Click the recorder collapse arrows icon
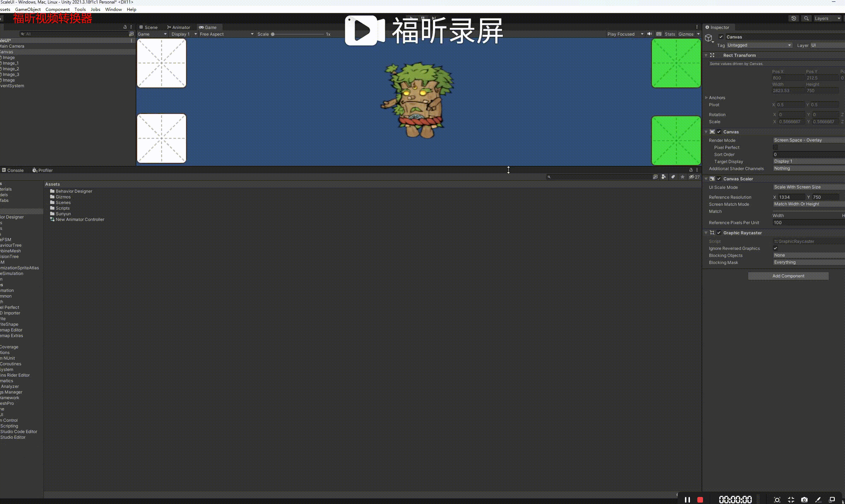This screenshot has height=504, width=845. click(791, 499)
